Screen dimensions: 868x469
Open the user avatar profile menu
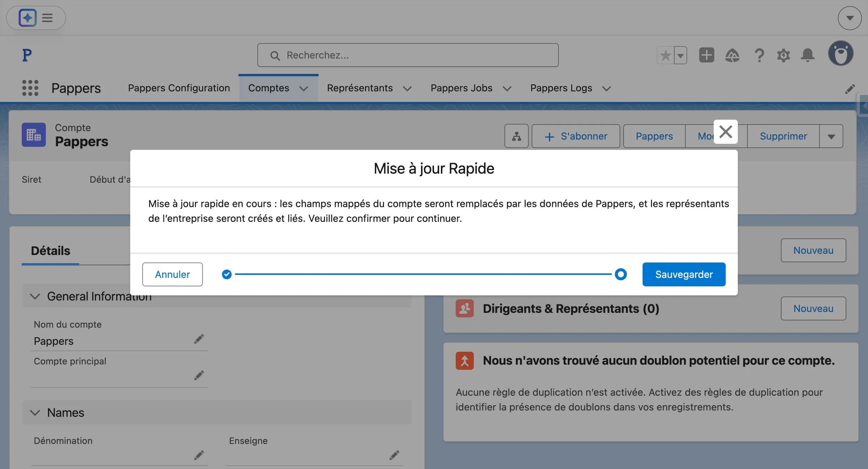(840, 53)
